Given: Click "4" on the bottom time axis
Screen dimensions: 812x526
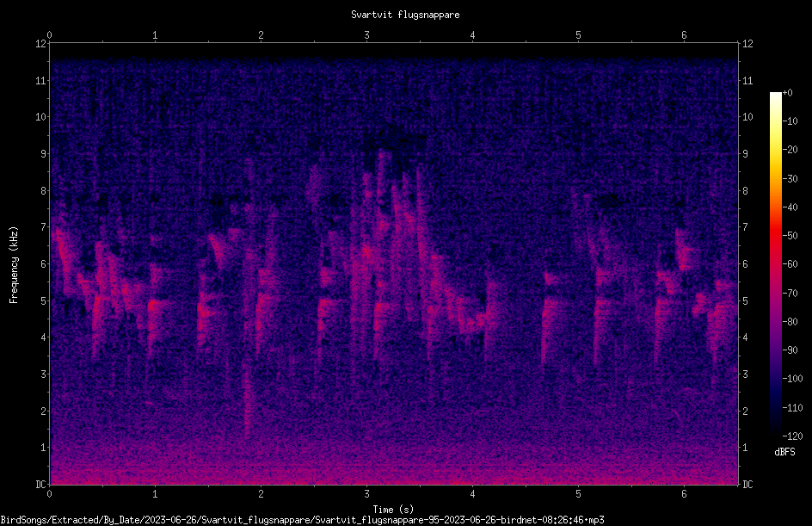Looking at the screenshot, I should pos(472,494).
